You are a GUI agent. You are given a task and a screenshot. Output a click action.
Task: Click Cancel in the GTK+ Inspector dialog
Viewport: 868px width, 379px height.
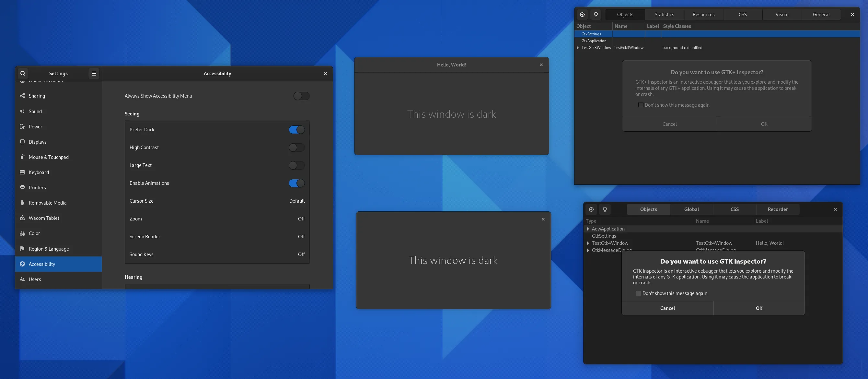(669, 124)
